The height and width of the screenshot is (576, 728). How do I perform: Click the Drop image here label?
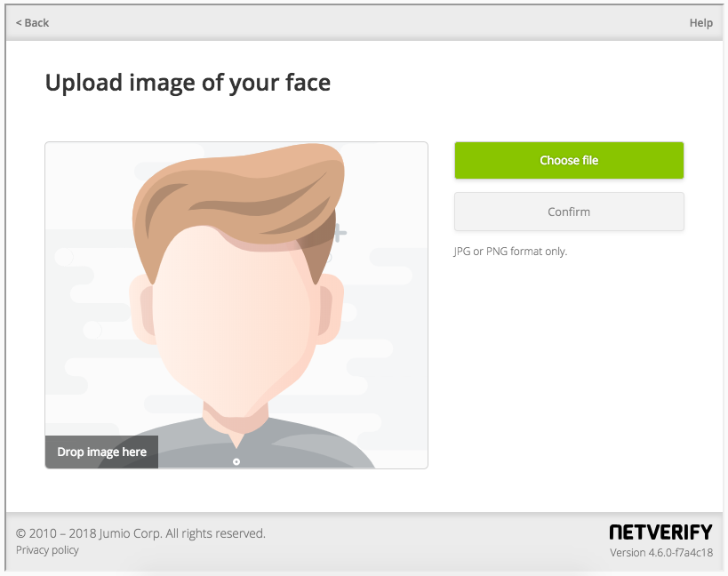click(100, 452)
